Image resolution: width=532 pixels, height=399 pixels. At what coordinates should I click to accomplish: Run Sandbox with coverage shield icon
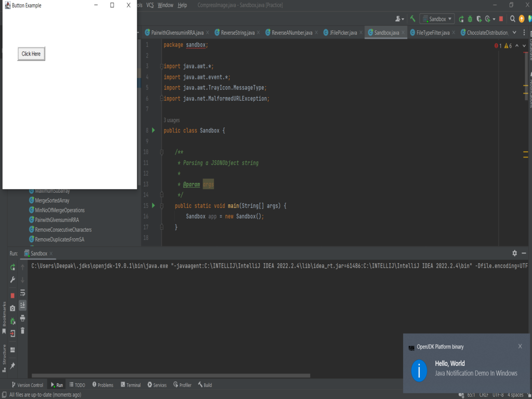click(478, 19)
